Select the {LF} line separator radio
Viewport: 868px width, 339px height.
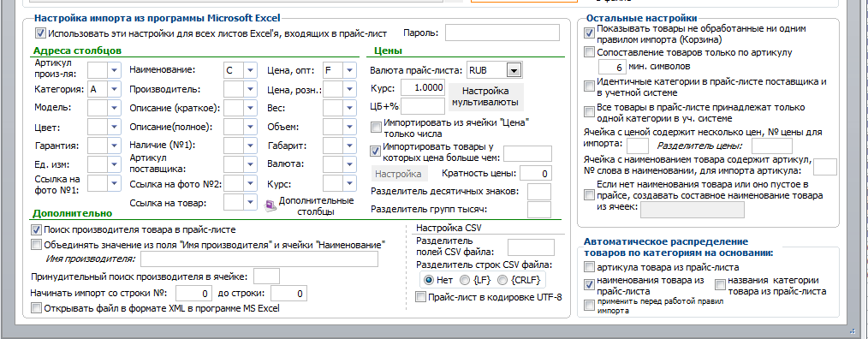tap(465, 279)
